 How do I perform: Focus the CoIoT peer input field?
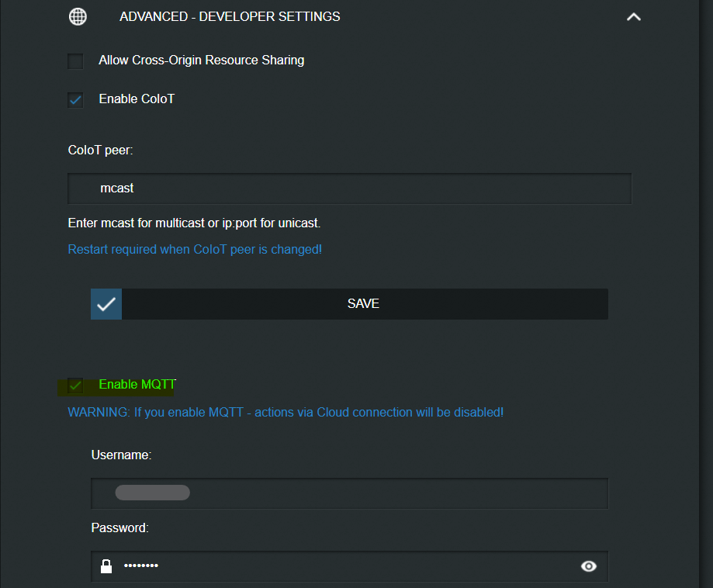click(349, 189)
